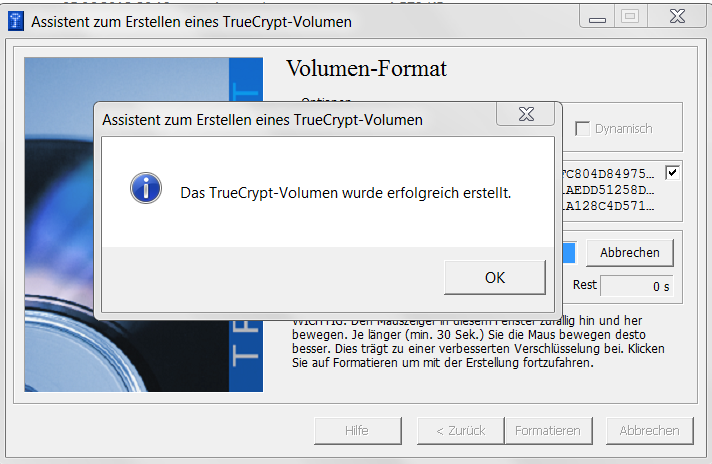Click Abbrechen in the bottom button row

point(649,430)
